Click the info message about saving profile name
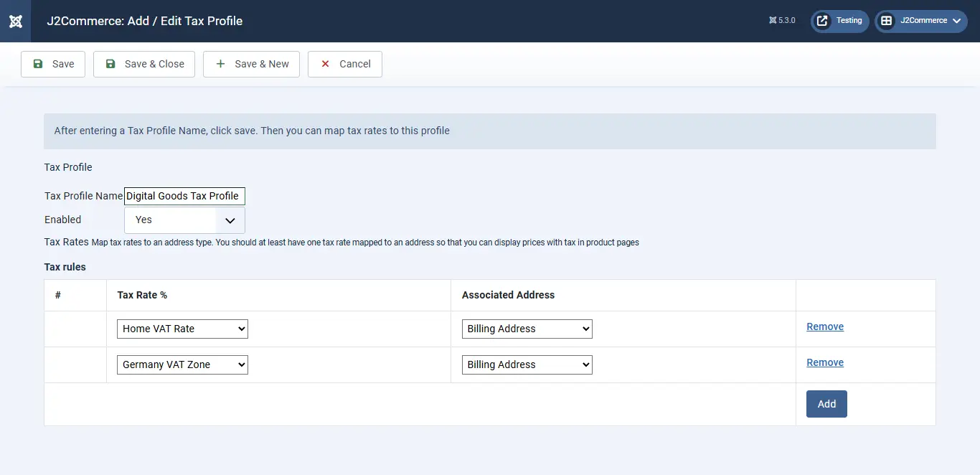980x475 pixels. 490,131
